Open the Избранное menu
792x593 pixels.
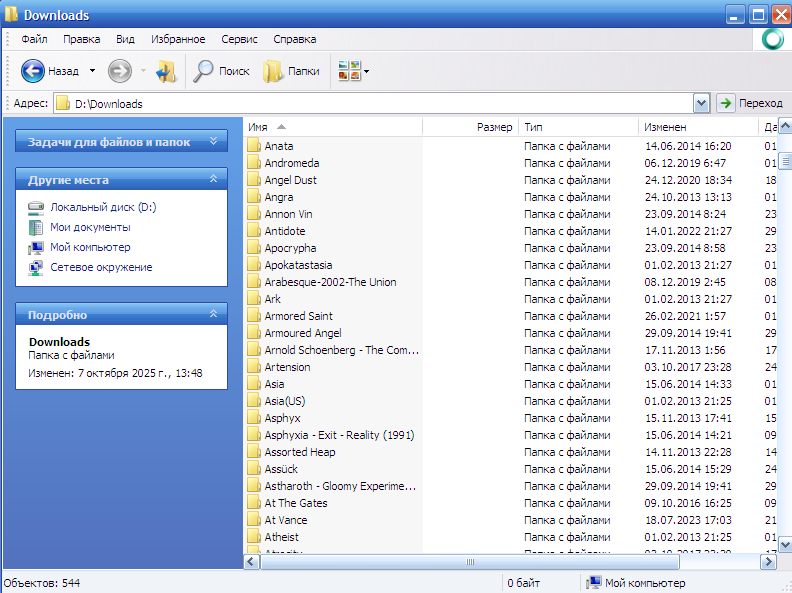(x=178, y=39)
